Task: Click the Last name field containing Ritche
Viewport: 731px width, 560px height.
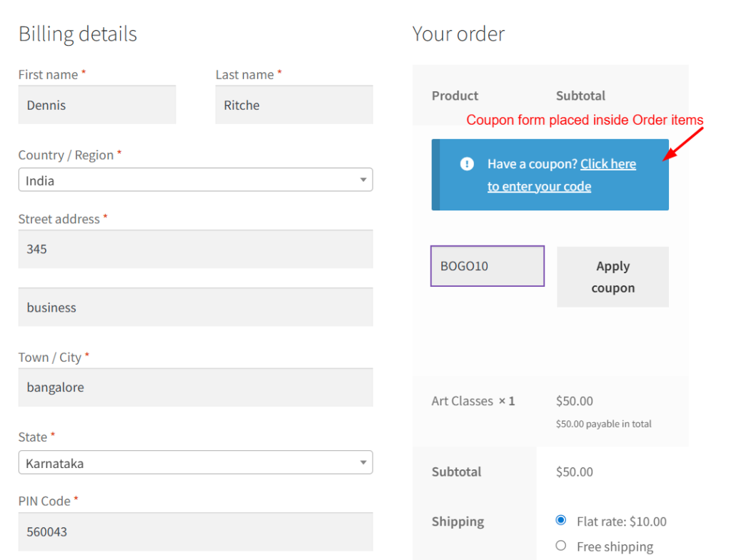Action: [x=293, y=104]
